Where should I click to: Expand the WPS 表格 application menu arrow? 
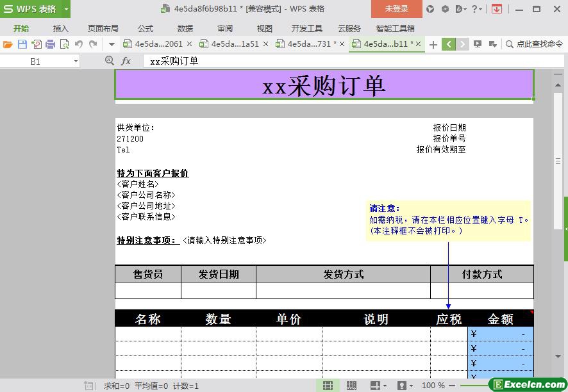pyautogui.click(x=66, y=9)
